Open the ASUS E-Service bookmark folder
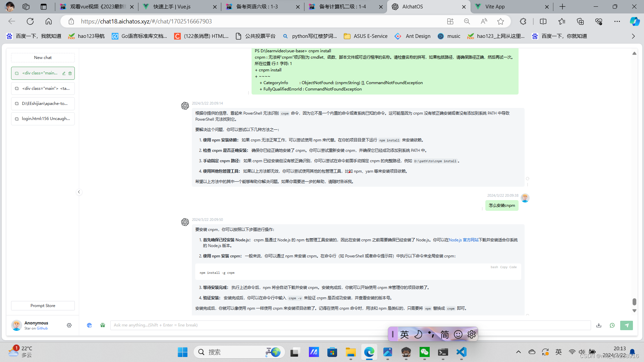 (366, 36)
